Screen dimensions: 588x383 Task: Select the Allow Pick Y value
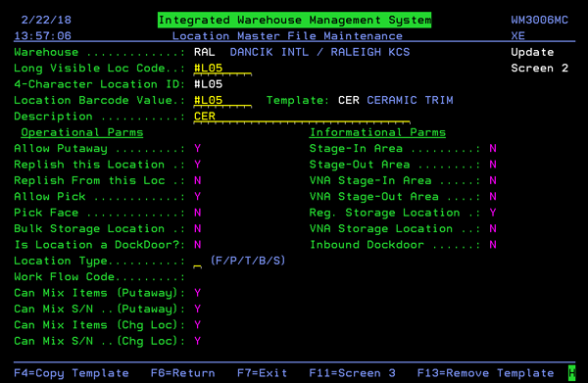tap(198, 197)
